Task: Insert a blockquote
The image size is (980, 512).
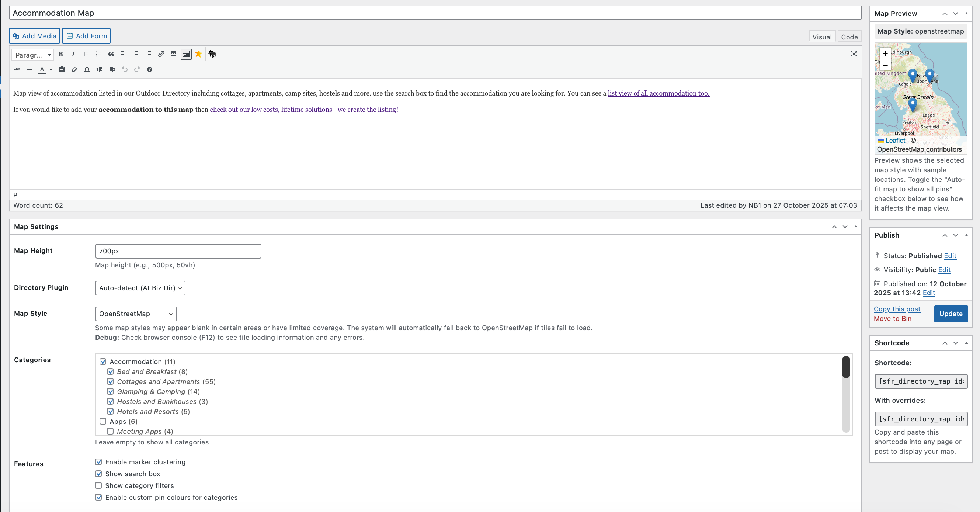Action: [111, 55]
